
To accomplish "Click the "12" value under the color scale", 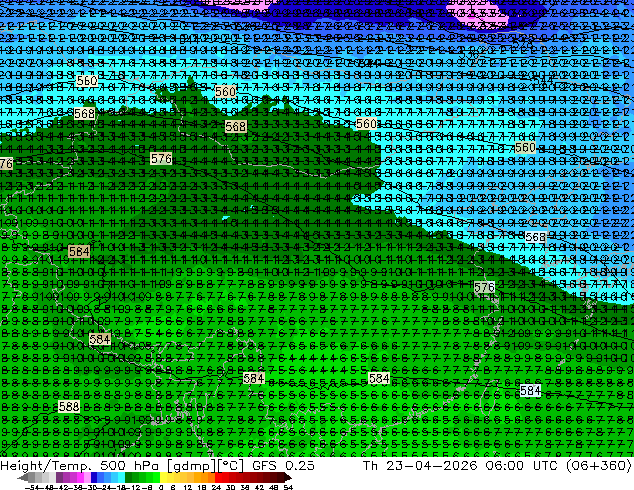I will point(187,487).
